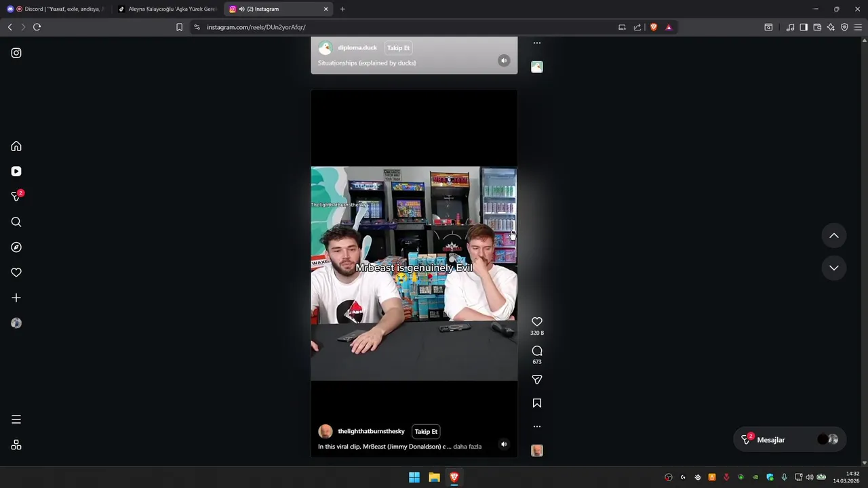Viewport: 868px width, 488px height.
Task: Open Instagram Search from sidebar
Action: click(x=16, y=222)
